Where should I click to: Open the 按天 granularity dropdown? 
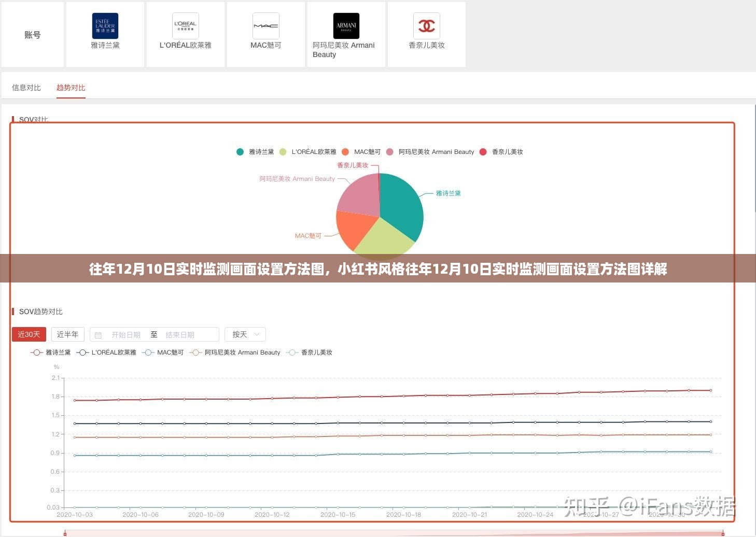click(x=245, y=334)
